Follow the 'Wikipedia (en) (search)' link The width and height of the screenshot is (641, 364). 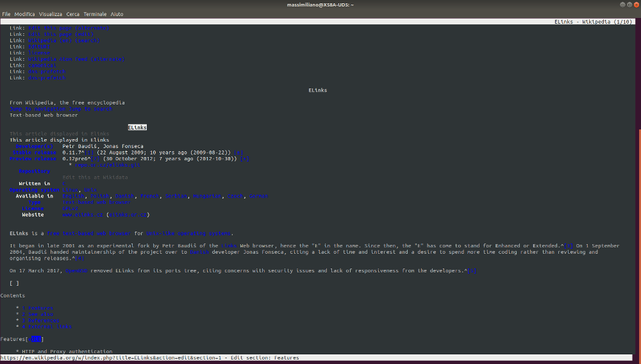click(x=64, y=40)
